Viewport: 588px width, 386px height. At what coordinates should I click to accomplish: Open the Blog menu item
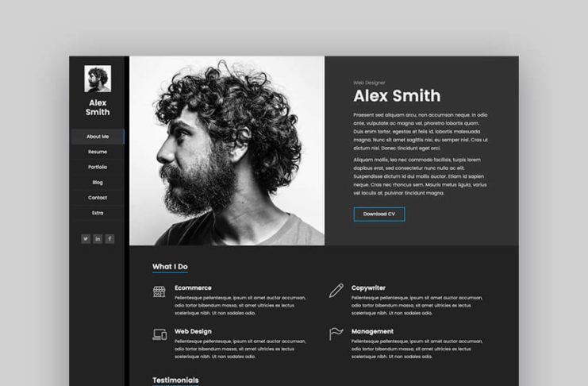[98, 183]
